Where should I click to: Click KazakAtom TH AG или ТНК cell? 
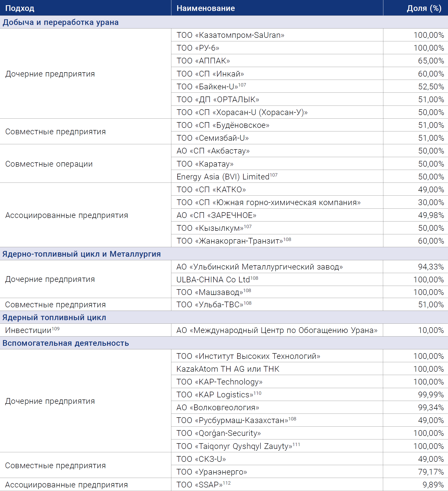(x=277, y=369)
